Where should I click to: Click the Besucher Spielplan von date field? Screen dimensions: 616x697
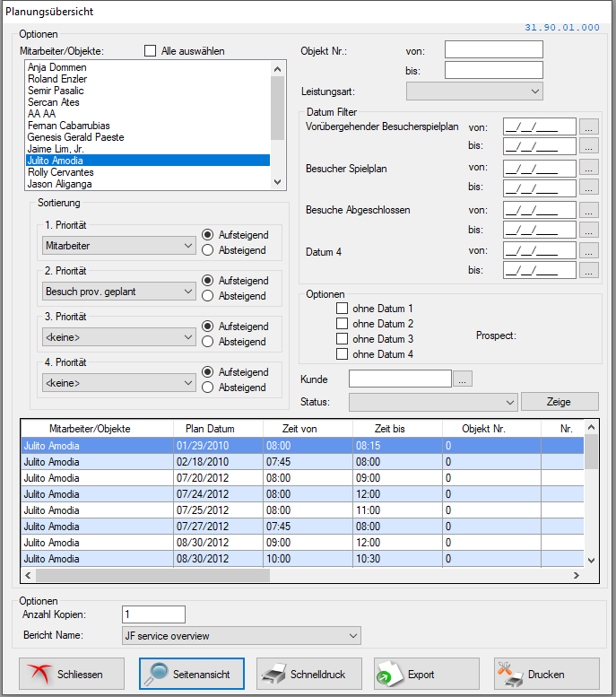(540, 169)
